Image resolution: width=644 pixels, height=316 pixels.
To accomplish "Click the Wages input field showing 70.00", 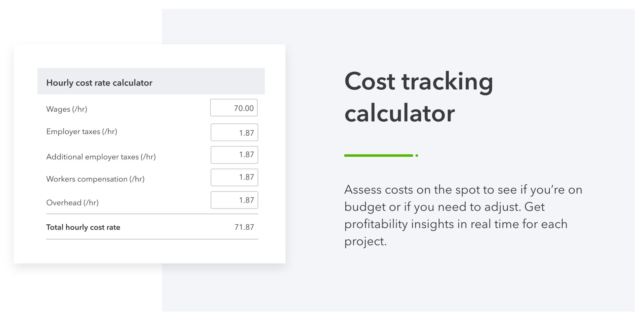I will pos(234,108).
